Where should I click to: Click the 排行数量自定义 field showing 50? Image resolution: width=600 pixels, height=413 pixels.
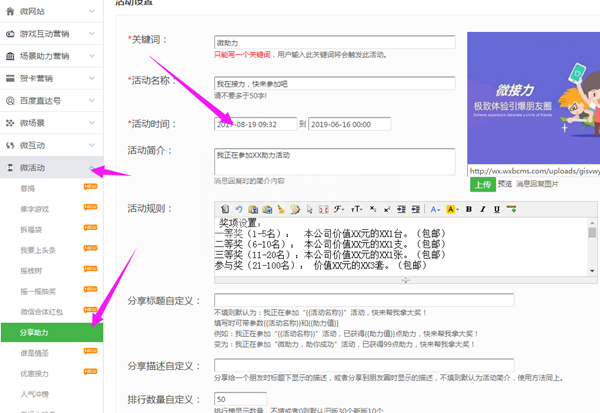point(240,399)
